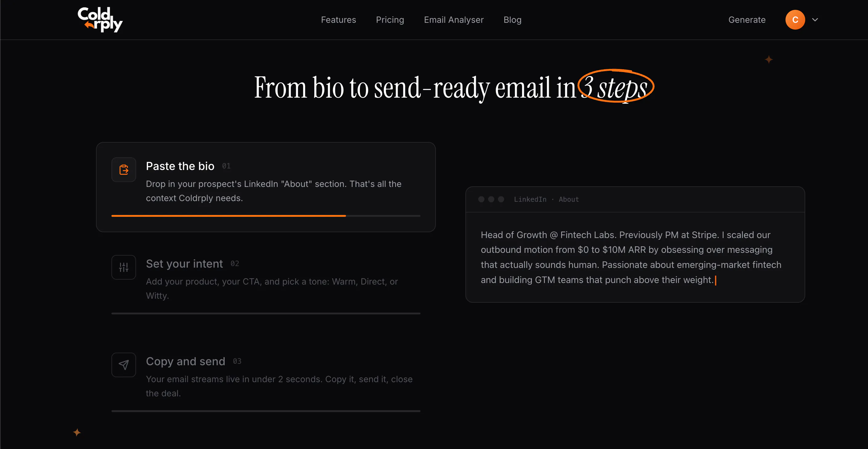Click the intent sliders icon
The height and width of the screenshot is (449, 868).
coord(124,267)
